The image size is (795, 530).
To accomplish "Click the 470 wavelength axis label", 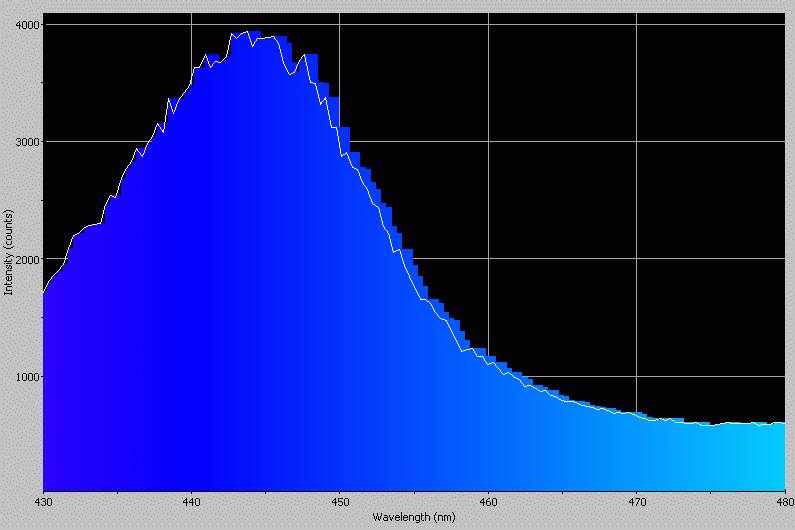I will click(637, 502).
